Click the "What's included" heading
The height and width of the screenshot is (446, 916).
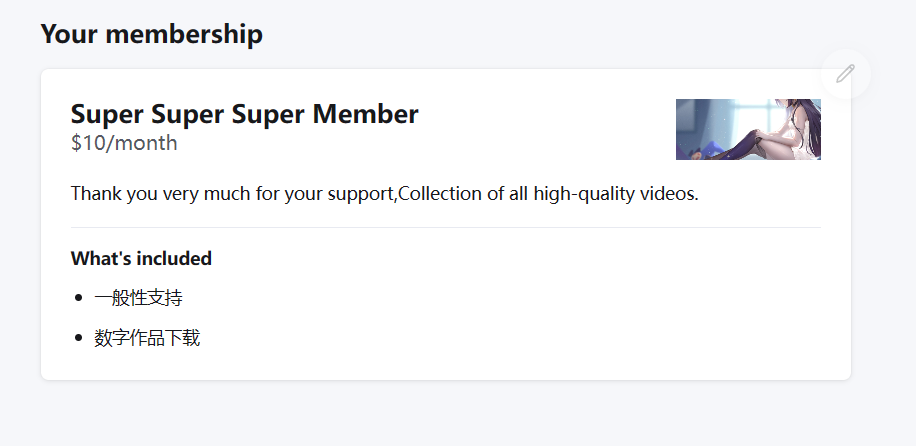(141, 259)
